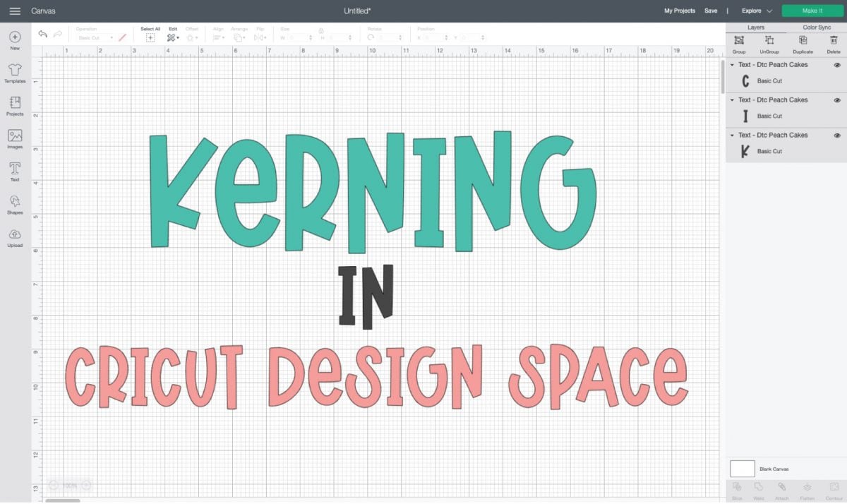Collapse the third Text - Dtc Peach Cakes layer
Screen dimensions: 847x504
point(732,136)
